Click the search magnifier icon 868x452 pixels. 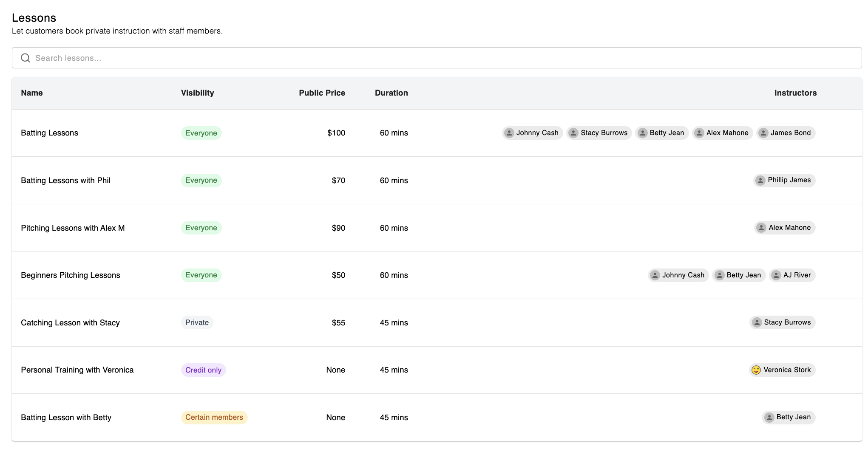26,58
